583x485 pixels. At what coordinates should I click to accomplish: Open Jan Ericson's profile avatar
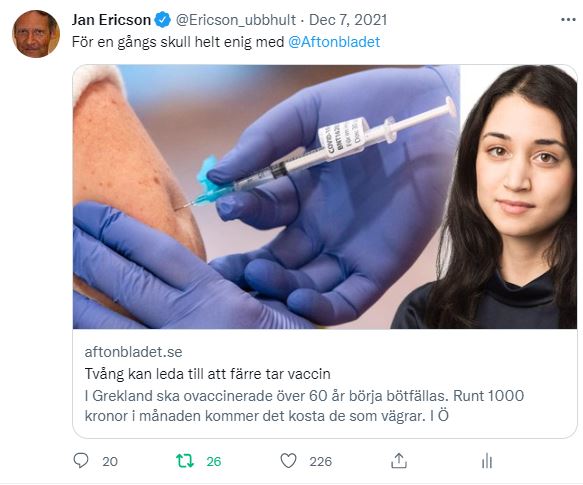click(x=36, y=34)
